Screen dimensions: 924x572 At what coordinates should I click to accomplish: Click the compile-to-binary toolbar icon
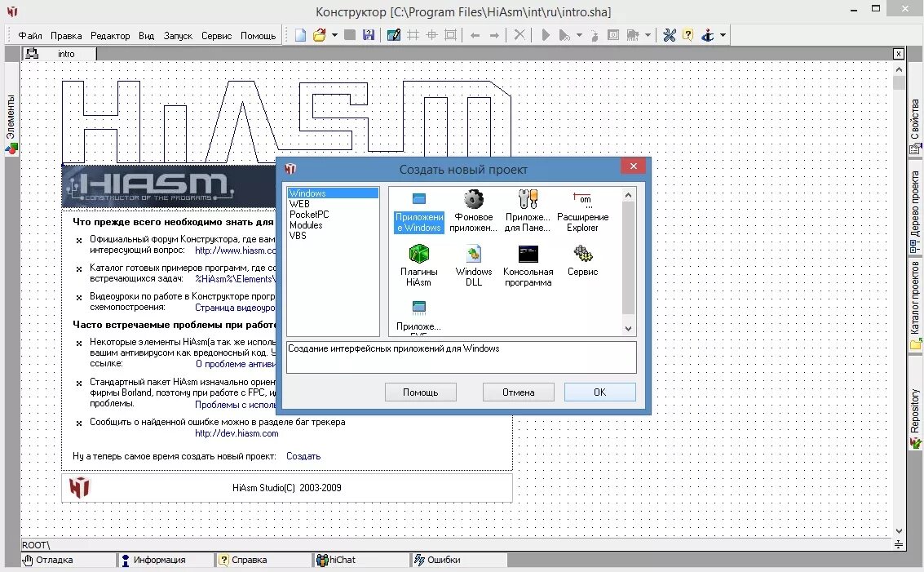633,35
